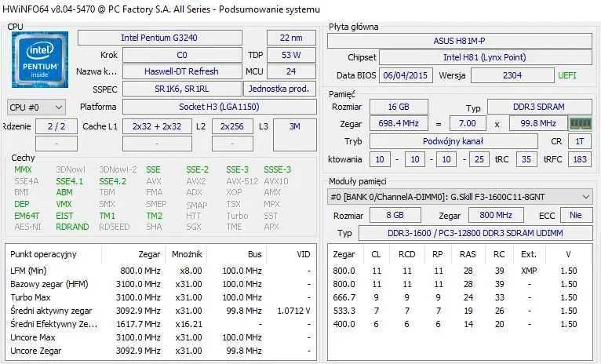This screenshot has width=601, height=364.
Task: Click the module size 8 GB
Action: [x=395, y=215]
